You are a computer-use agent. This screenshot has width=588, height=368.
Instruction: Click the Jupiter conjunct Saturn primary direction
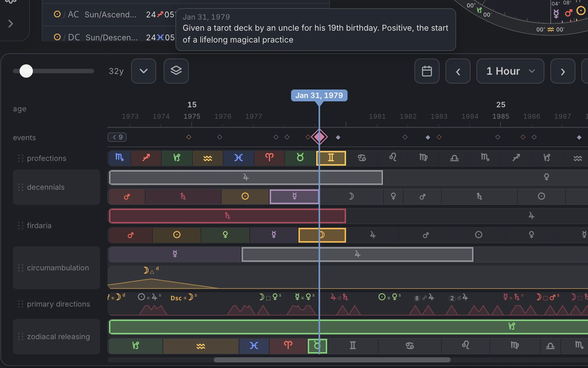(x=339, y=297)
